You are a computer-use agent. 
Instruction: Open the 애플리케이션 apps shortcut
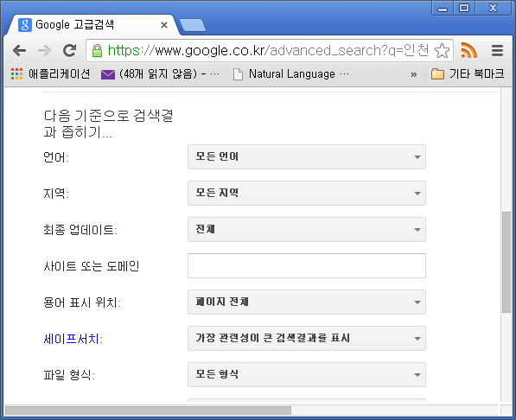[x=50, y=74]
